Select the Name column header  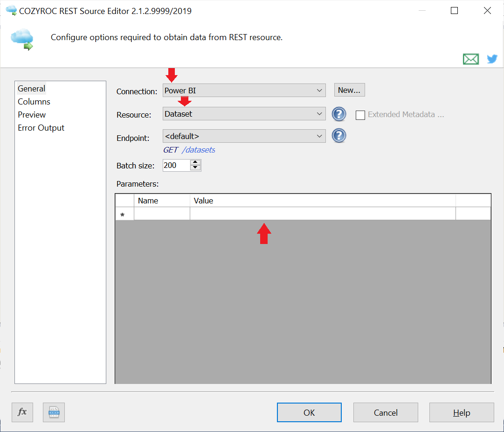pyautogui.click(x=162, y=201)
